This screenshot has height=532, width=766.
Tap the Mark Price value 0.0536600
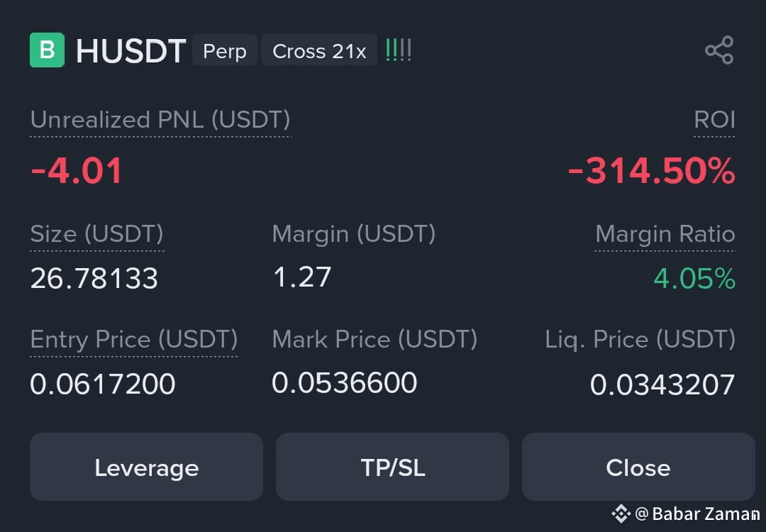(345, 382)
